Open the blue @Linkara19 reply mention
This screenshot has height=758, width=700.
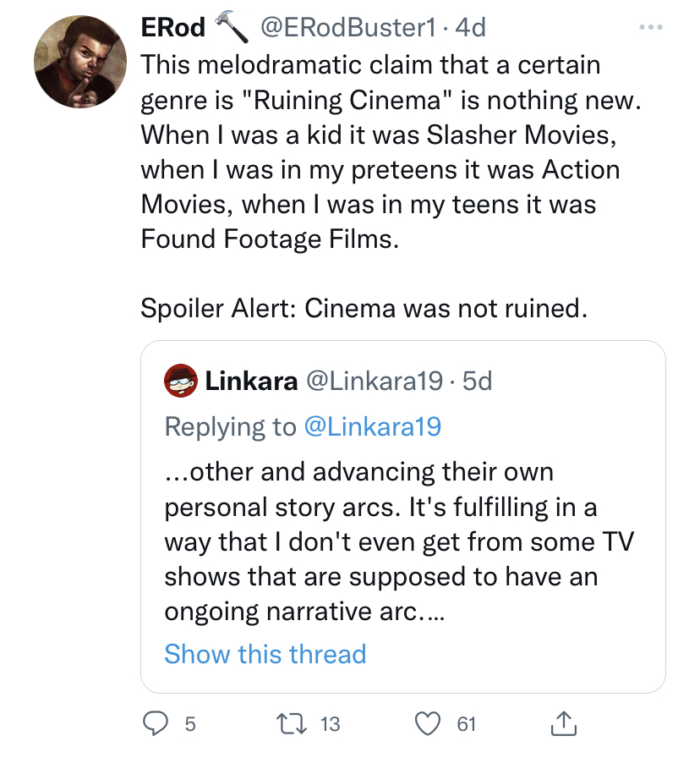(x=373, y=426)
